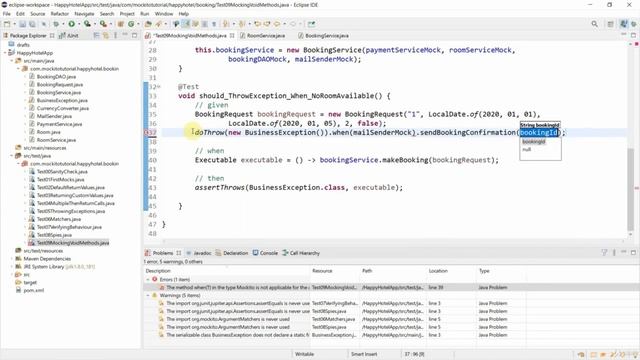
Task: Click the green Run button in toolbar
Action: [71, 24]
